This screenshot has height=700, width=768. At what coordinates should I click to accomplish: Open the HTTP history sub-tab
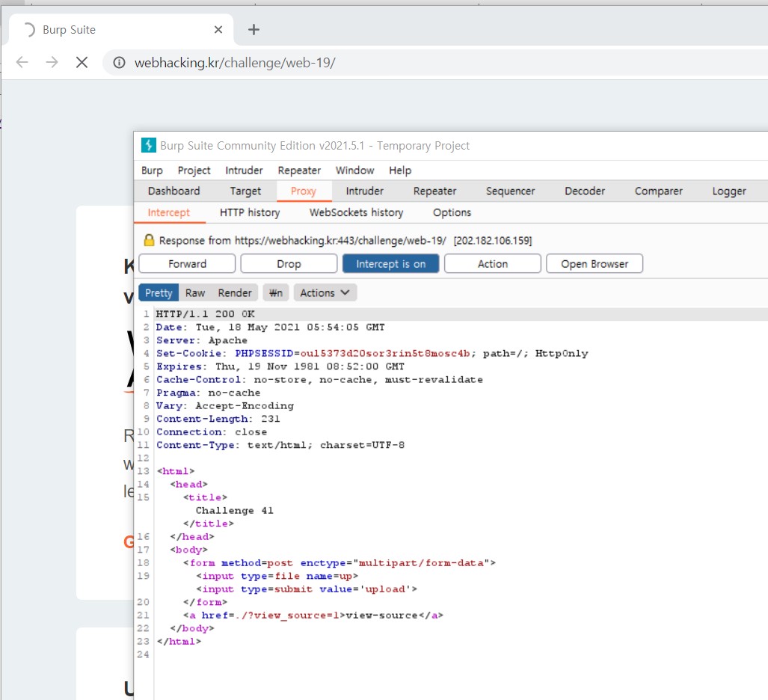(250, 212)
